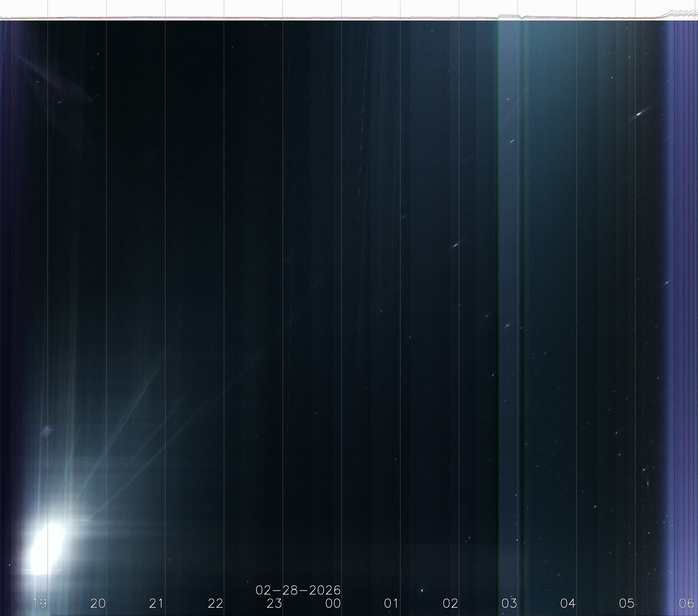Viewport: 698px width, 616px height.
Task: Select the 02 hour label
Action: [x=450, y=603]
